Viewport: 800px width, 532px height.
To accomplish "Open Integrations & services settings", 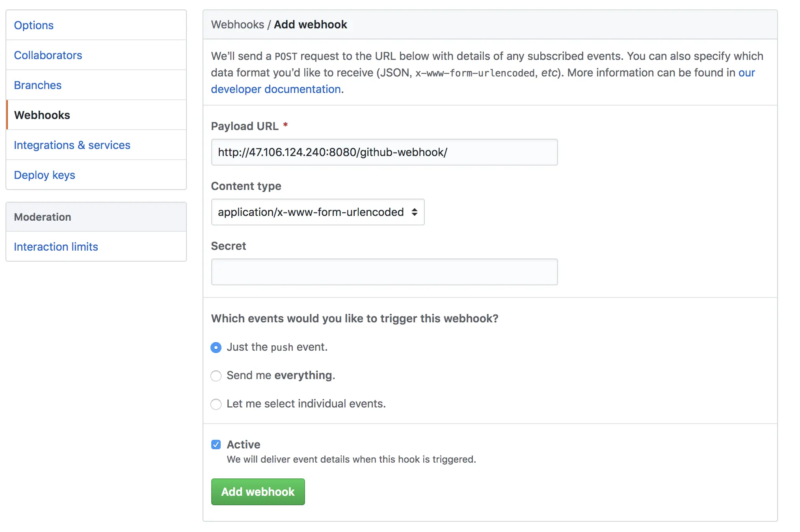I will (x=72, y=145).
